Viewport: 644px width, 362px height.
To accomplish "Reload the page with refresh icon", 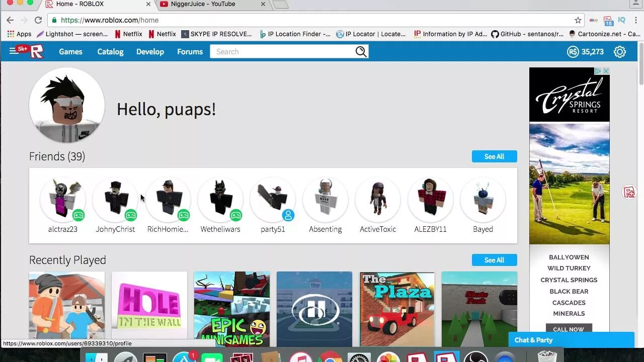I will click(x=38, y=20).
